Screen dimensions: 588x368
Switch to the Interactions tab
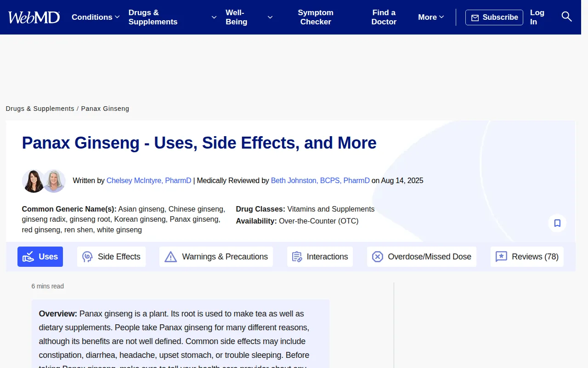[x=320, y=257]
